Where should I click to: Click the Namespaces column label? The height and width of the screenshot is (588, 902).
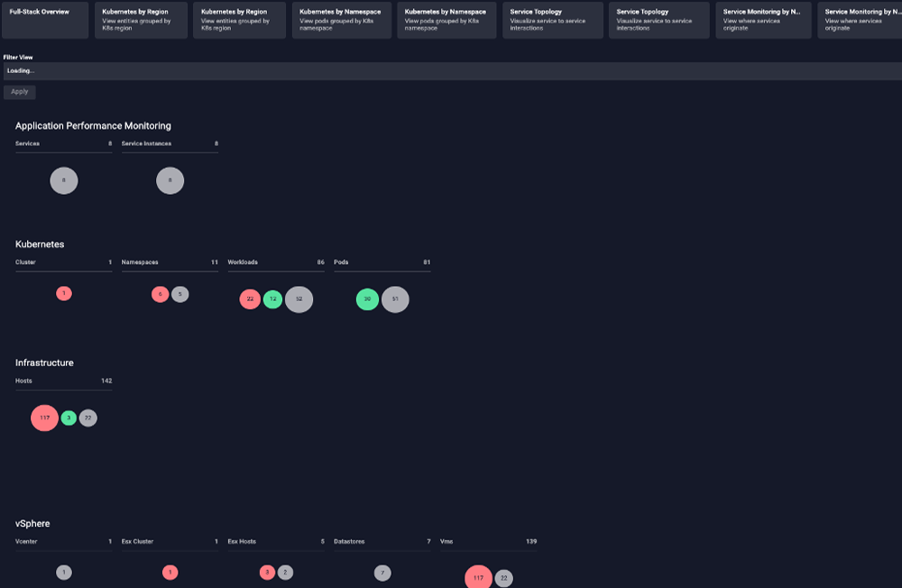[140, 262]
